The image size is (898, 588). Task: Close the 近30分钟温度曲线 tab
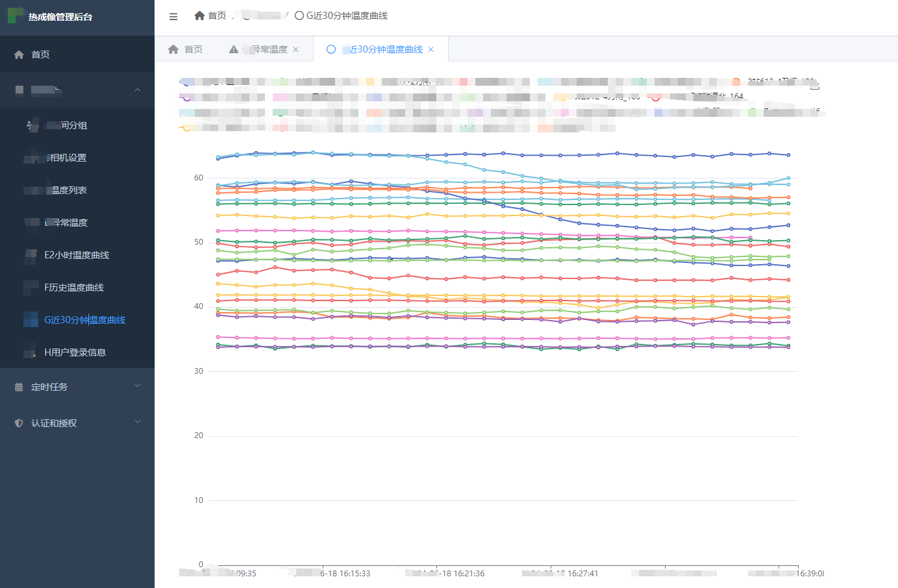point(431,49)
